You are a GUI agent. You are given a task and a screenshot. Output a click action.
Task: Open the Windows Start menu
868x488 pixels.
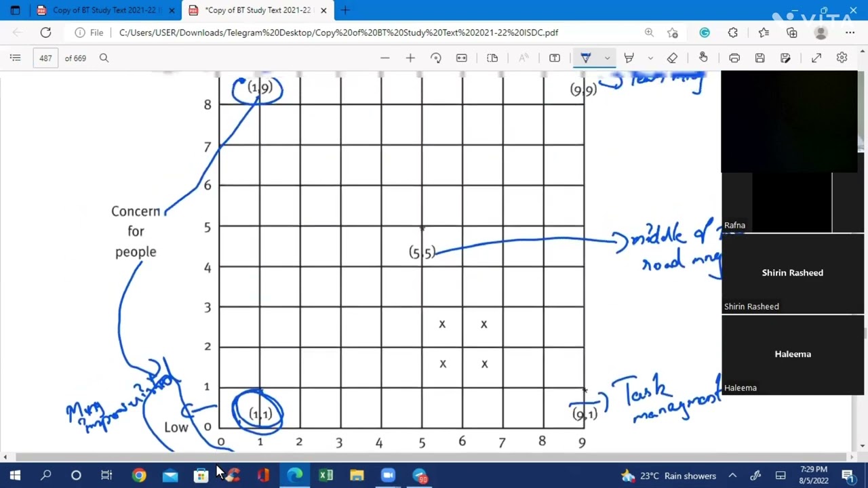[15, 476]
